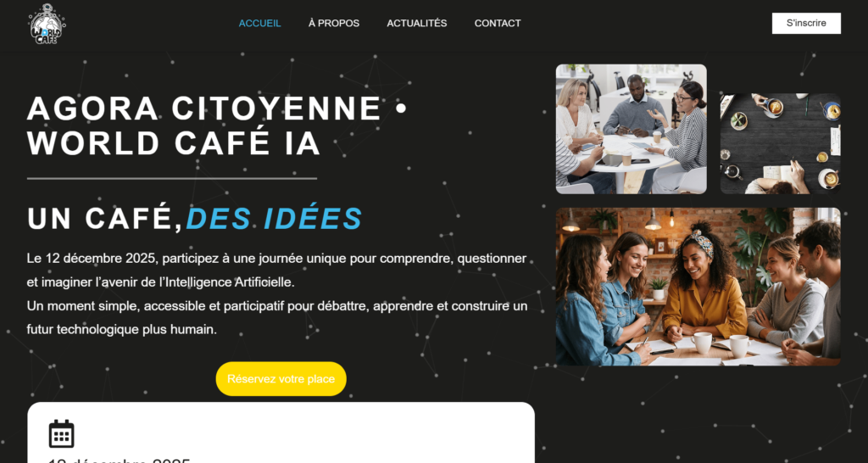868x463 pixels.
Task: Open the large café group discussion photo
Action: click(698, 287)
